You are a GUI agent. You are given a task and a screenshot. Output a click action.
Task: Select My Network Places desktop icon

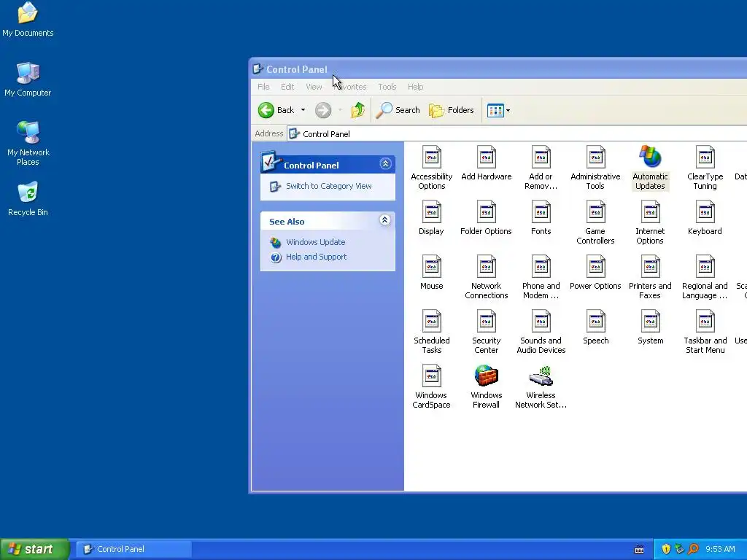tap(28, 144)
